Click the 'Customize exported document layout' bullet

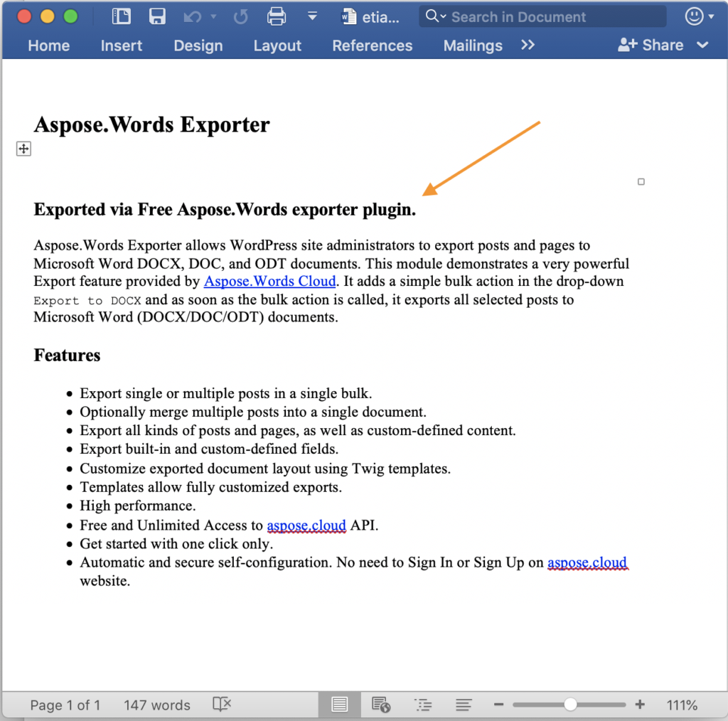(265, 469)
